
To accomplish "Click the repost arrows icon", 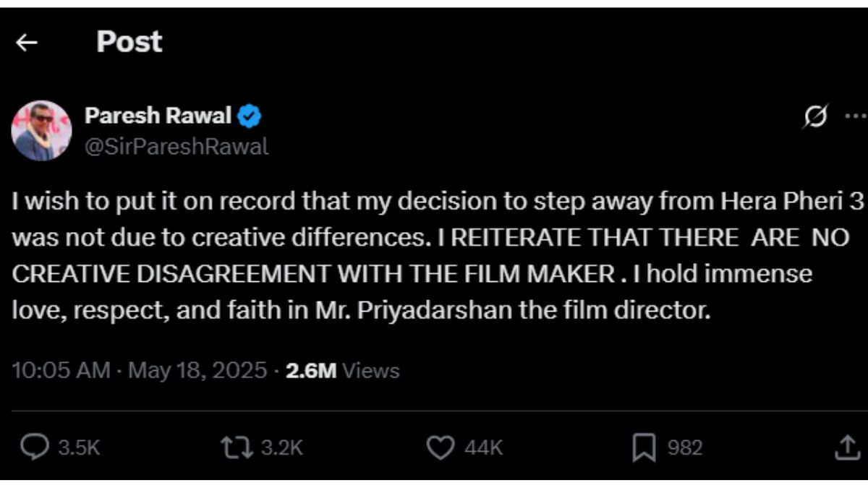I will (239, 448).
